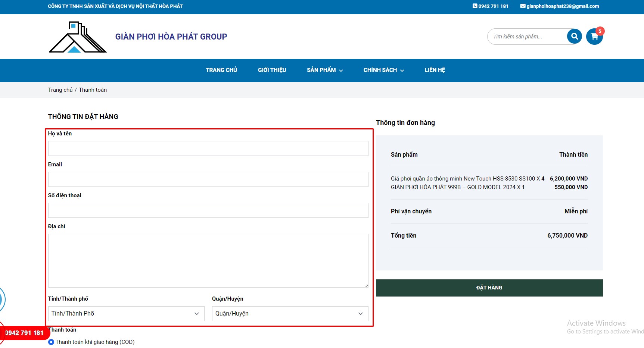Click the search magnifier button

point(574,37)
